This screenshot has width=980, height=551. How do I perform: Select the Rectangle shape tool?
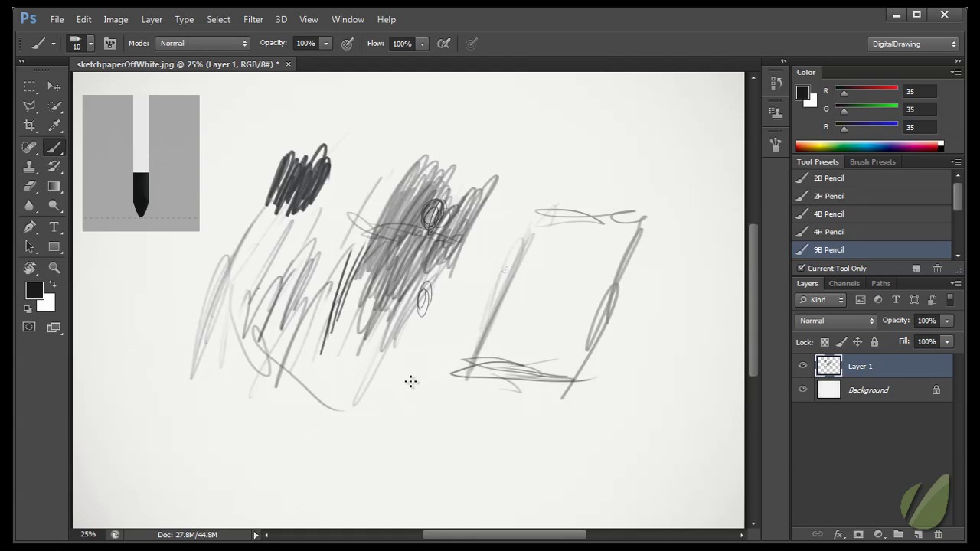click(54, 246)
